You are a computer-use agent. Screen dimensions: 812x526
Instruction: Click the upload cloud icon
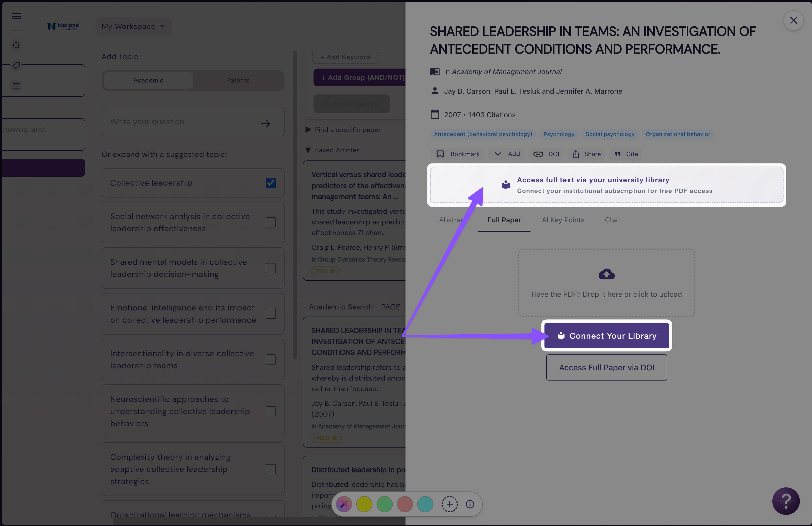(x=606, y=274)
